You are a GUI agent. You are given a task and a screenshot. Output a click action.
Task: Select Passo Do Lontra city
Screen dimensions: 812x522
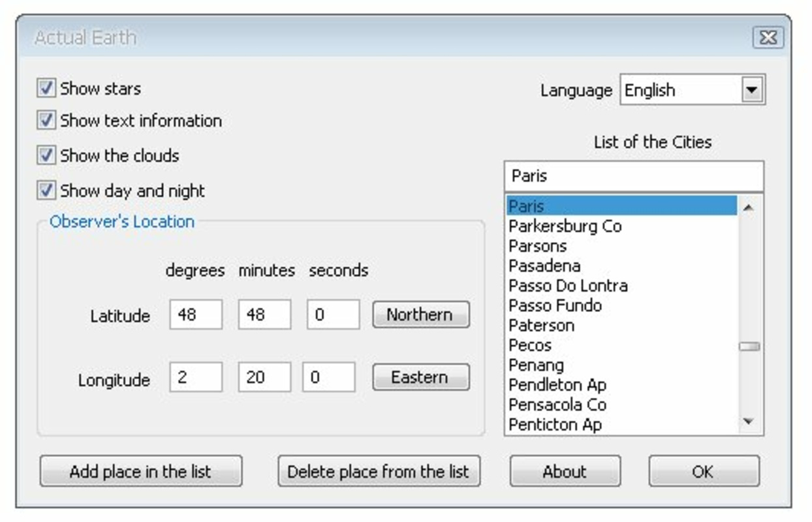621,286
